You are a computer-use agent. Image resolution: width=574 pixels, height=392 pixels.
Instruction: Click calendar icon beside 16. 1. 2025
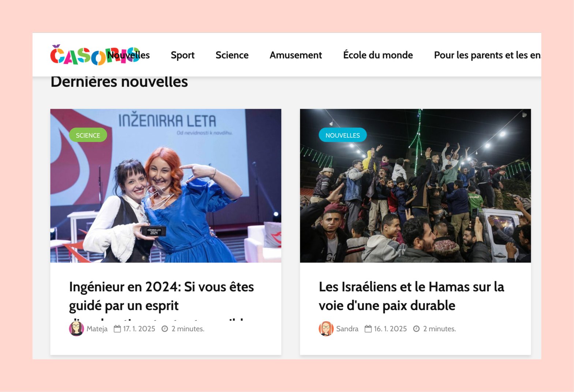click(x=368, y=329)
